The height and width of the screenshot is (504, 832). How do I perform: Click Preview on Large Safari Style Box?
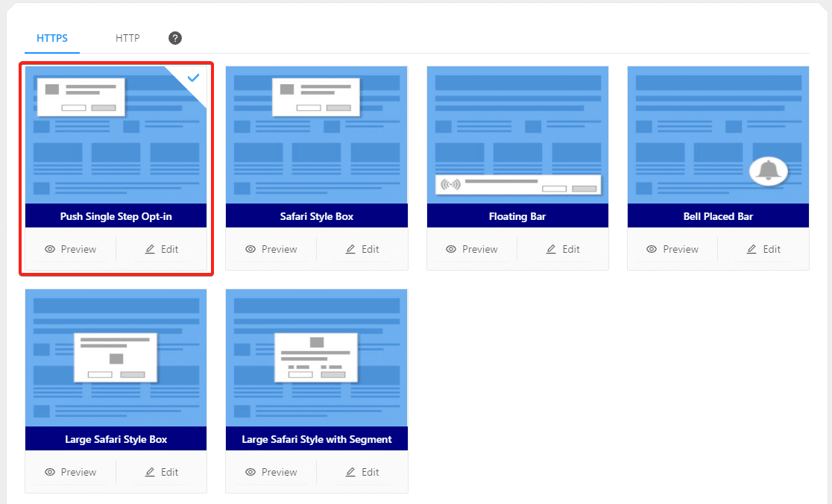point(71,472)
